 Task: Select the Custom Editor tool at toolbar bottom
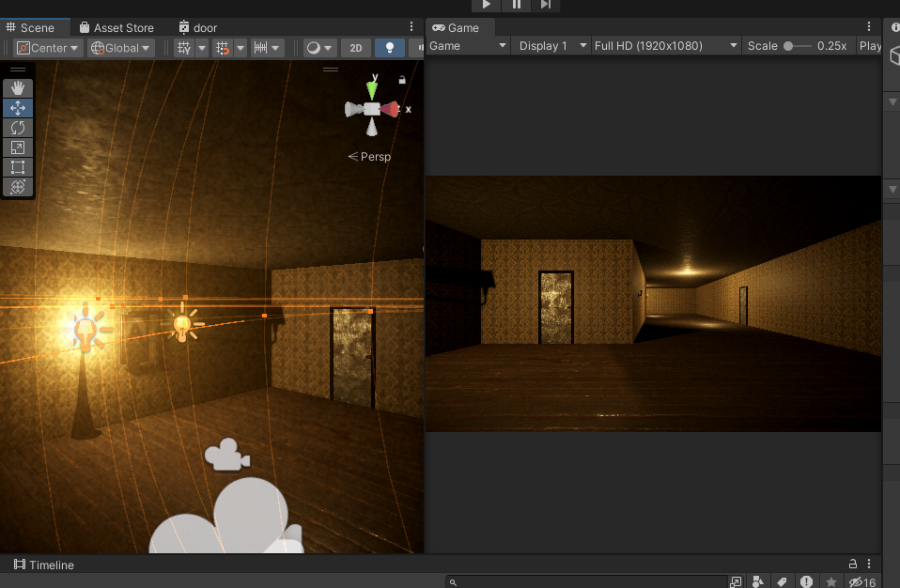pyautogui.click(x=18, y=187)
